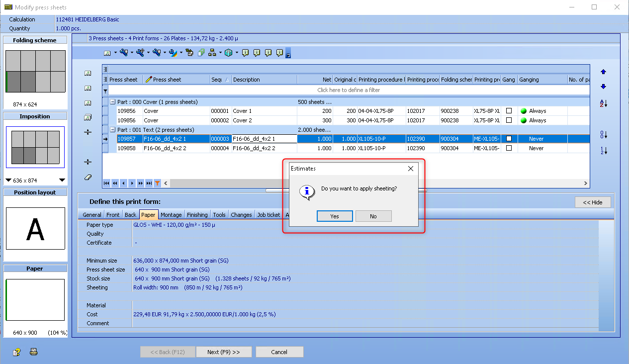
Task: Collapse the Part 001 Text group
Action: click(x=113, y=130)
